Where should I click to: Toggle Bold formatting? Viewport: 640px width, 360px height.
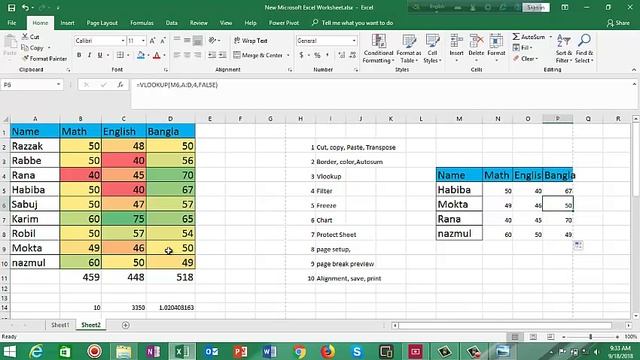[x=79, y=55]
